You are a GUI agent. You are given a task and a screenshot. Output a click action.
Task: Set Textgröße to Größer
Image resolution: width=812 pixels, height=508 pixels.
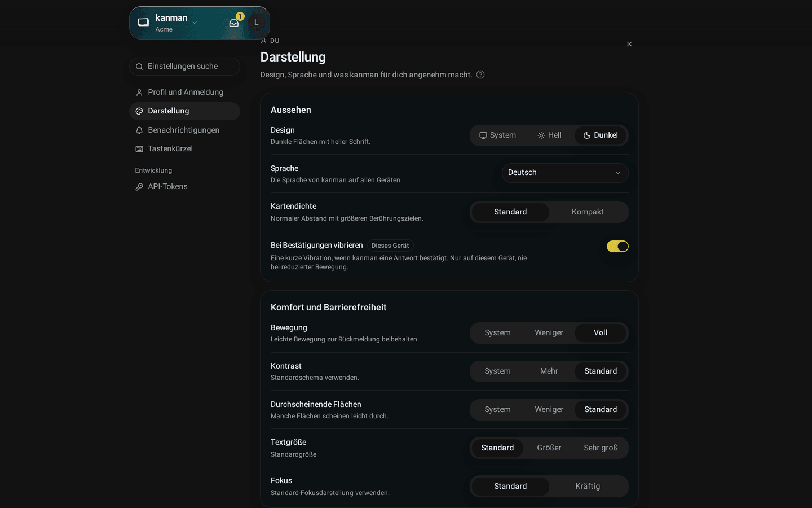(x=549, y=448)
